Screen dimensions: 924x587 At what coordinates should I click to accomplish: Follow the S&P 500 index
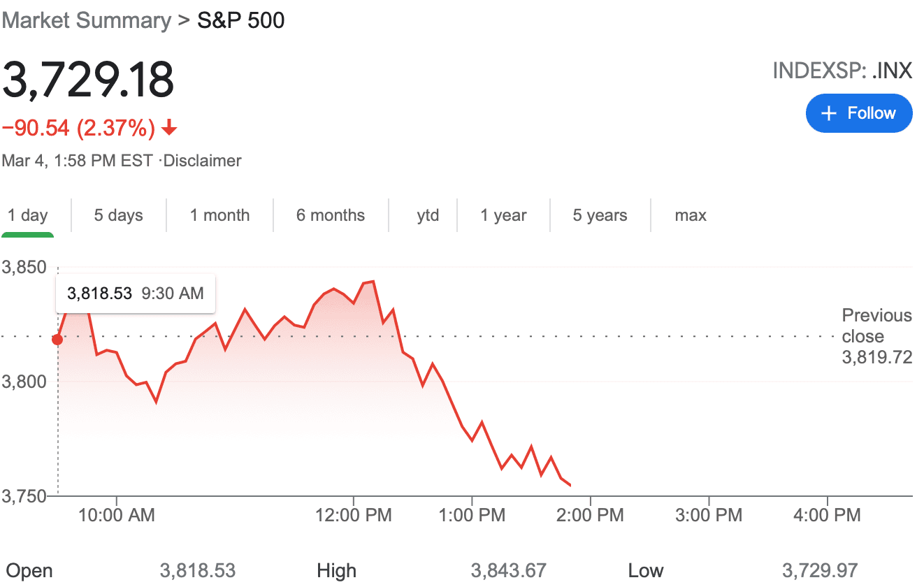tap(859, 113)
